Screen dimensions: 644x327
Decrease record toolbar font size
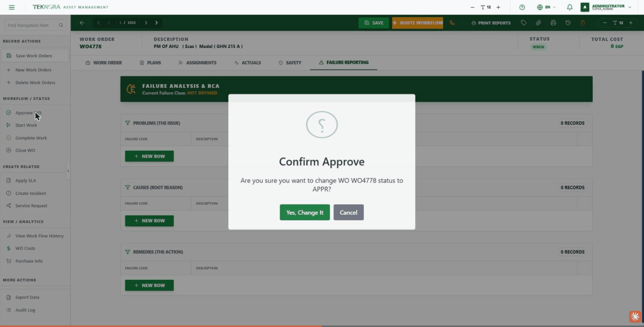[x=605, y=23]
